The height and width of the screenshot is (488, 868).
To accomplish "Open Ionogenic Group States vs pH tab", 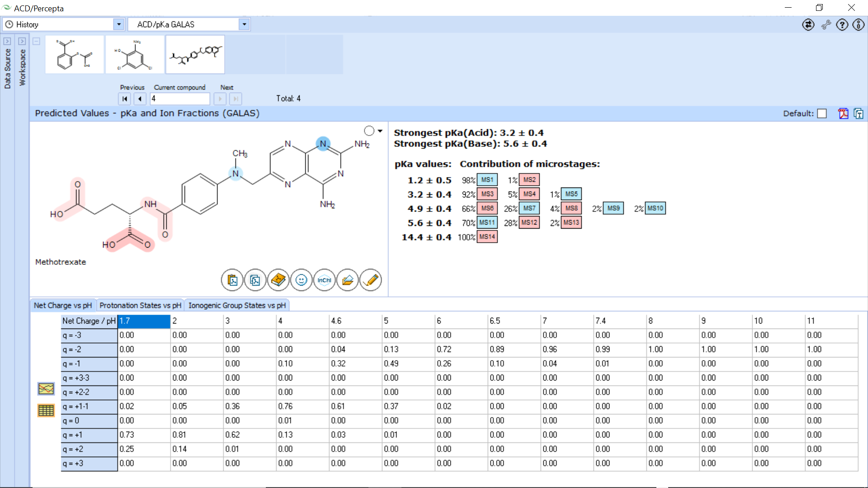I will (x=237, y=305).
